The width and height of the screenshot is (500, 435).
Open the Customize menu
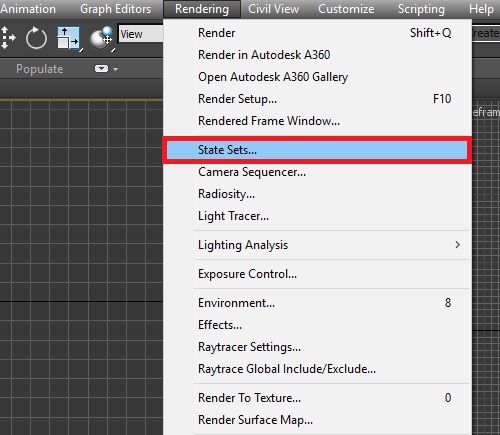click(x=346, y=9)
